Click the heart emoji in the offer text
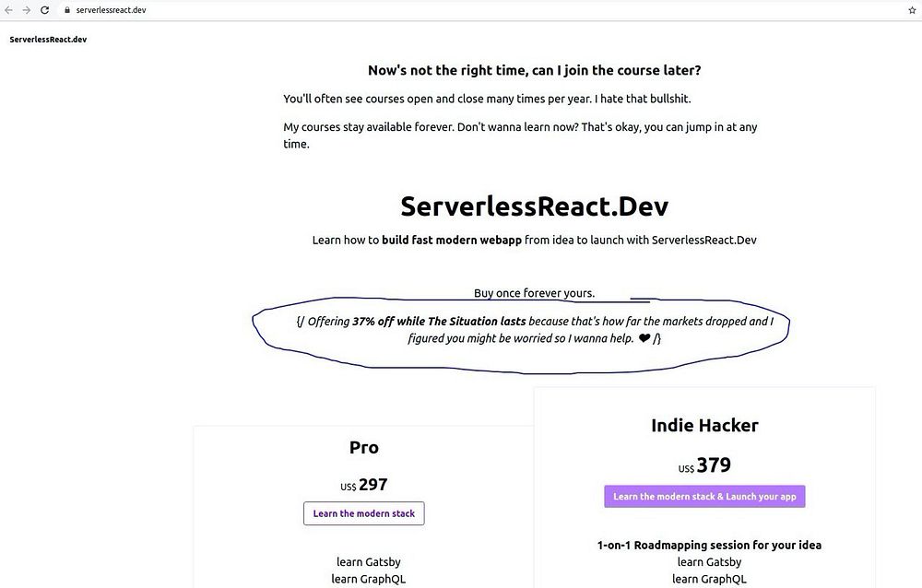 (x=644, y=338)
